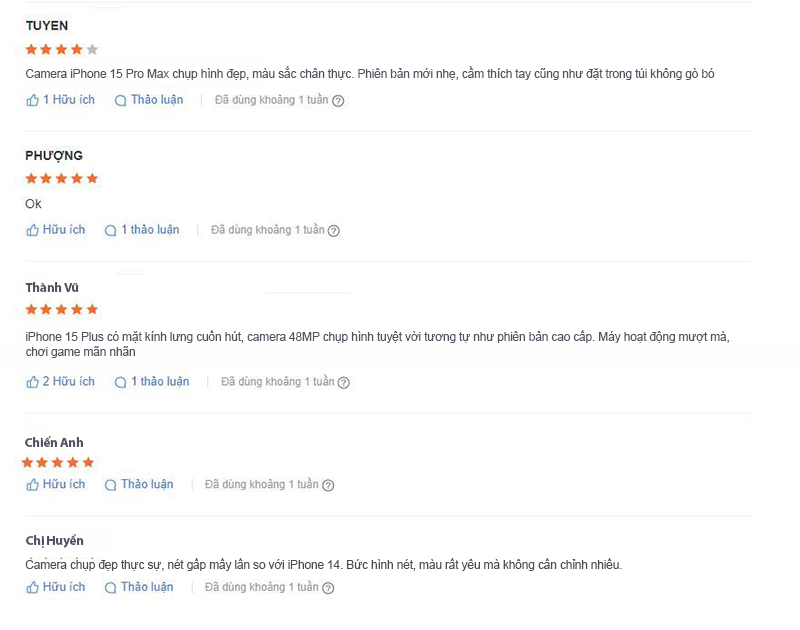Image resolution: width=800 pixels, height=630 pixels.
Task: Click the reviewer name Chị Huyền
Action: pos(54,541)
